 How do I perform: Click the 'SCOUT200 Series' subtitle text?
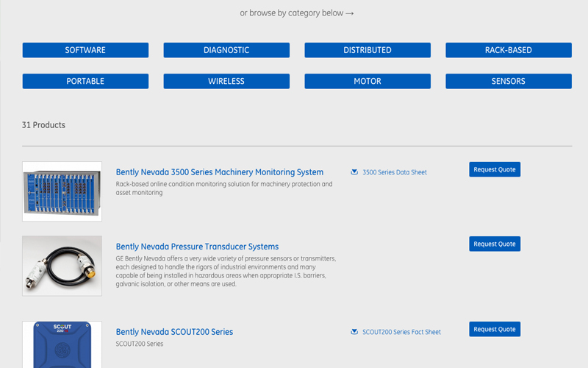140,344
